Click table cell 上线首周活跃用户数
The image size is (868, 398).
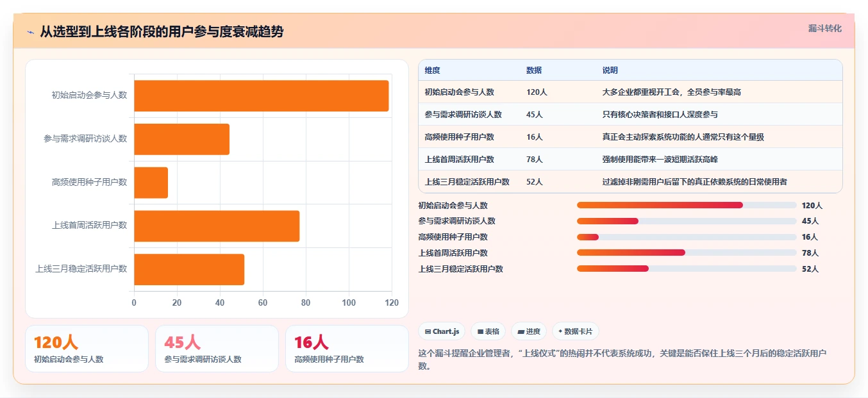point(459,160)
